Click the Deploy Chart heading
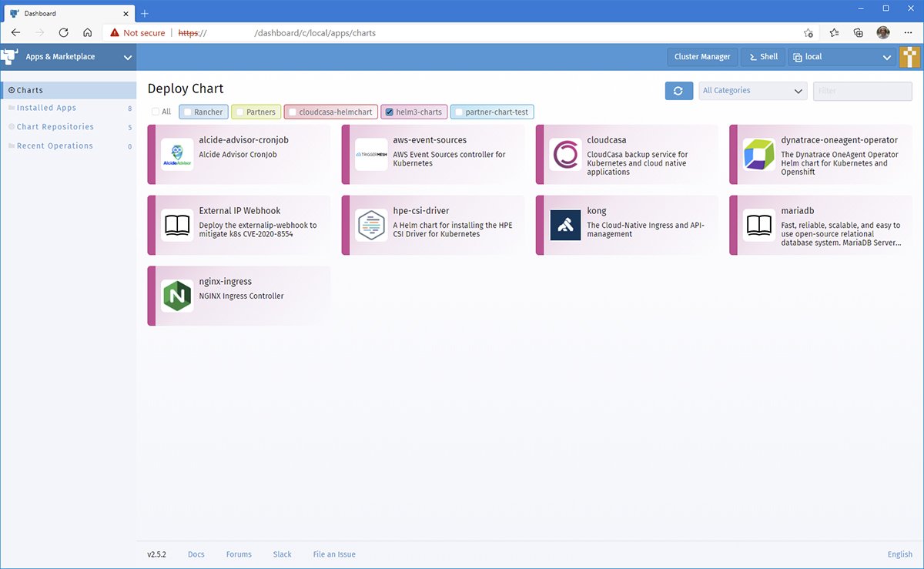Screen dimensions: 924x569 click(186, 89)
